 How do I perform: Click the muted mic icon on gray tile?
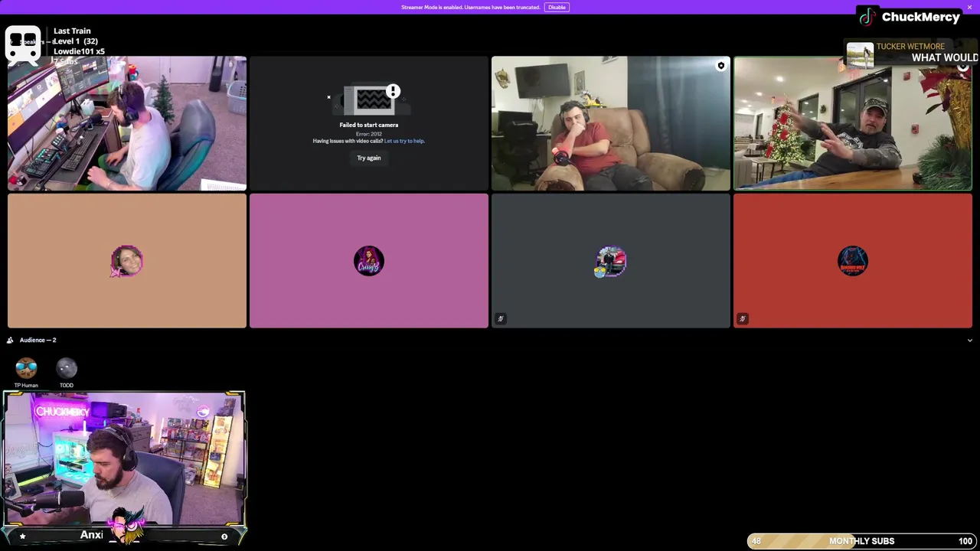(x=500, y=318)
